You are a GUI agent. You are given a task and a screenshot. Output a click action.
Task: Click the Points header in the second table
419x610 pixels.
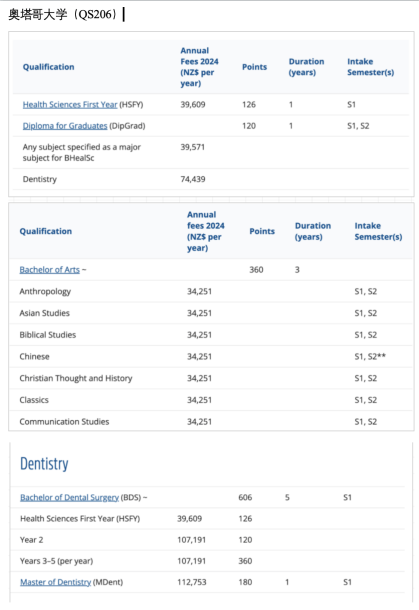[x=262, y=231]
